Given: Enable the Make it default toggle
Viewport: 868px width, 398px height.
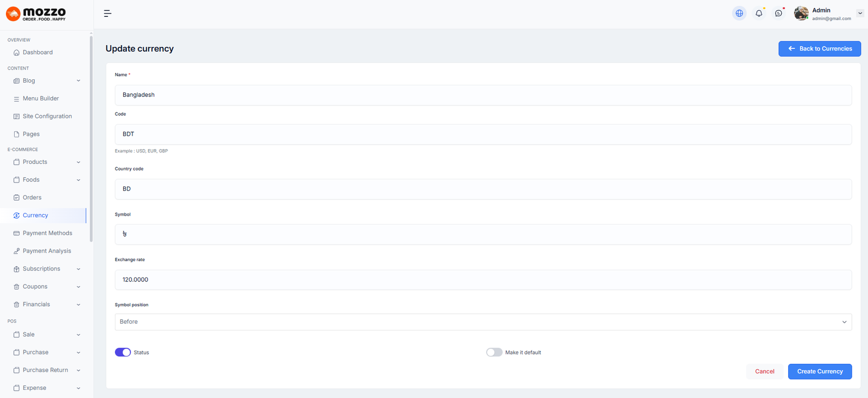Looking at the screenshot, I should tap(494, 352).
